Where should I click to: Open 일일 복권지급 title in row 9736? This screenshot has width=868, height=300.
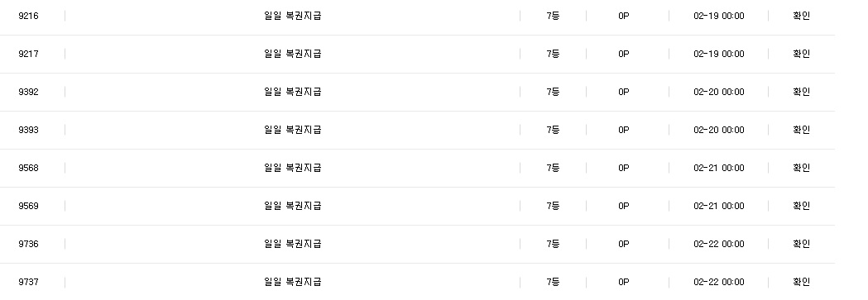(292, 244)
